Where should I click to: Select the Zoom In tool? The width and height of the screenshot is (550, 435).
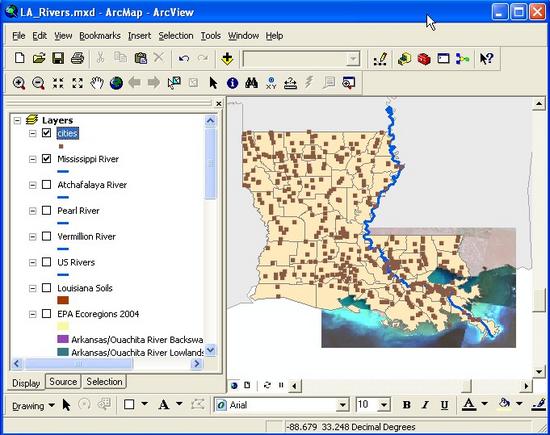click(x=19, y=83)
